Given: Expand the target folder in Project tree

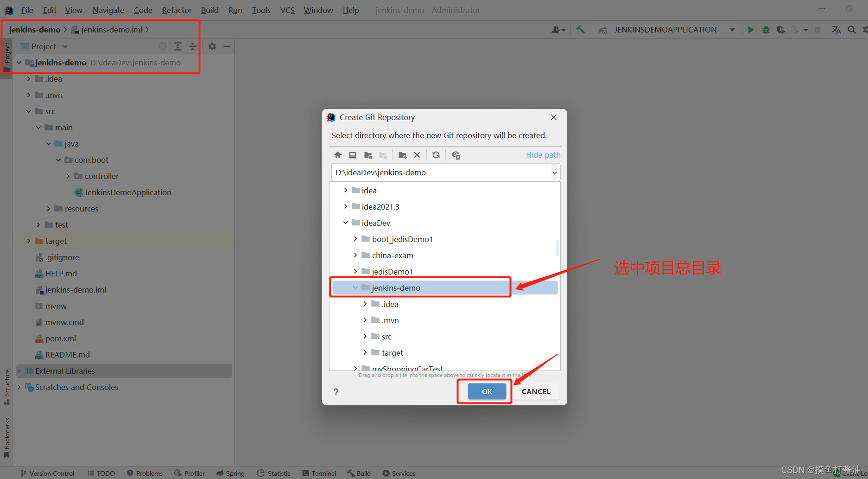Looking at the screenshot, I should pos(29,241).
